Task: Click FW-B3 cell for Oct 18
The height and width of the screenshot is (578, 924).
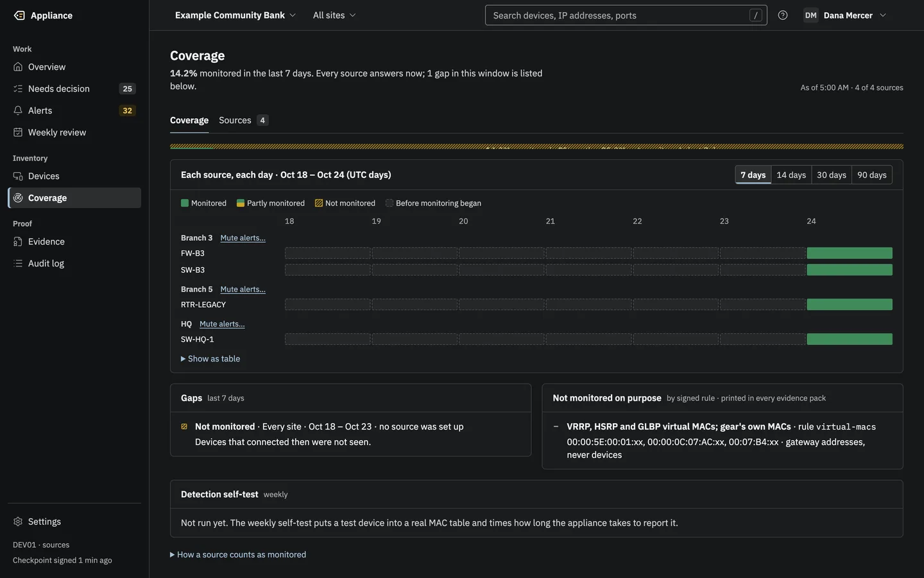Action: (328, 253)
